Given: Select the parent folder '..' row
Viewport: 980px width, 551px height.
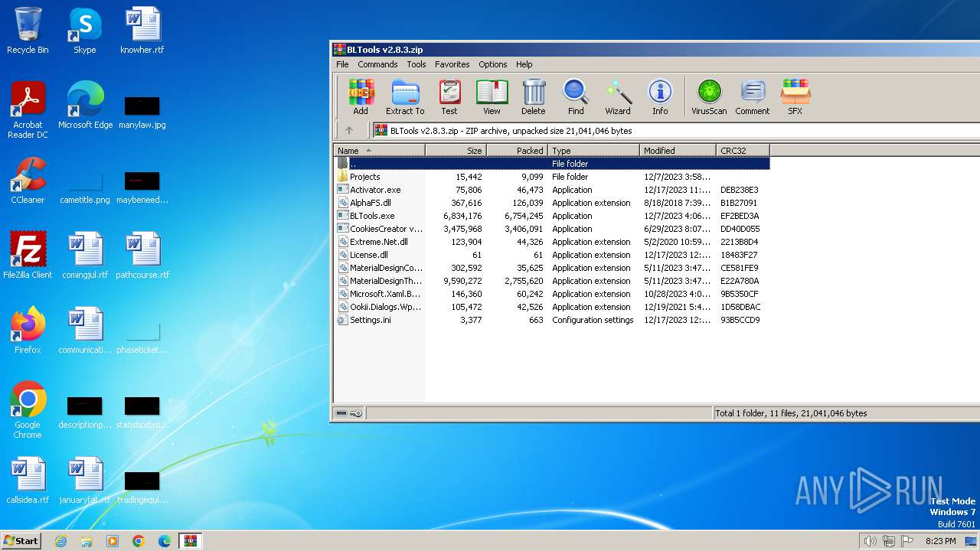Looking at the screenshot, I should (x=551, y=164).
